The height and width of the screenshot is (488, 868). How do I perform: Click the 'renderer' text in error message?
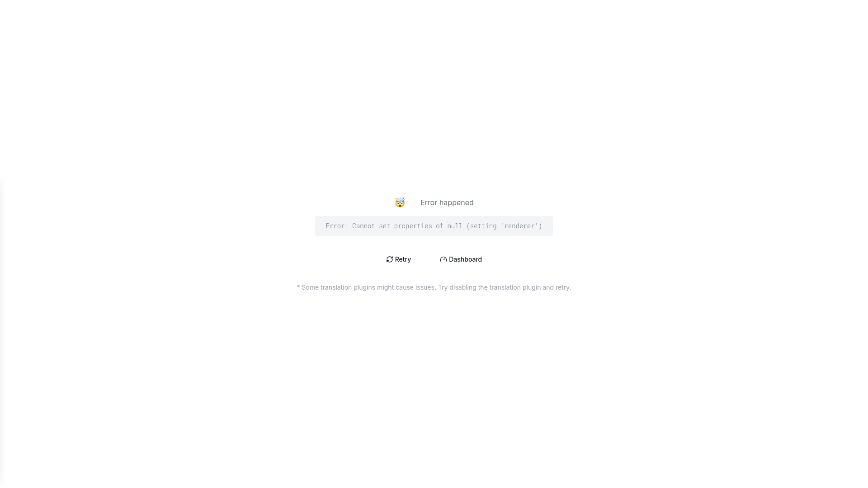[519, 226]
